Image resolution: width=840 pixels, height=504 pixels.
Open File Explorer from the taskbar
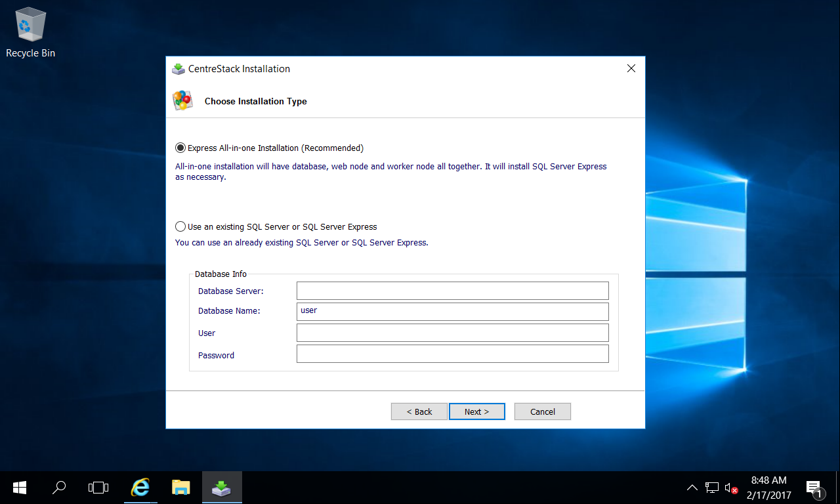[180, 488]
